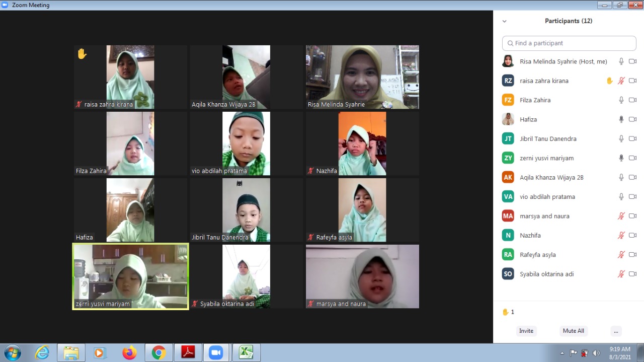Click the Invite button

coord(526,331)
